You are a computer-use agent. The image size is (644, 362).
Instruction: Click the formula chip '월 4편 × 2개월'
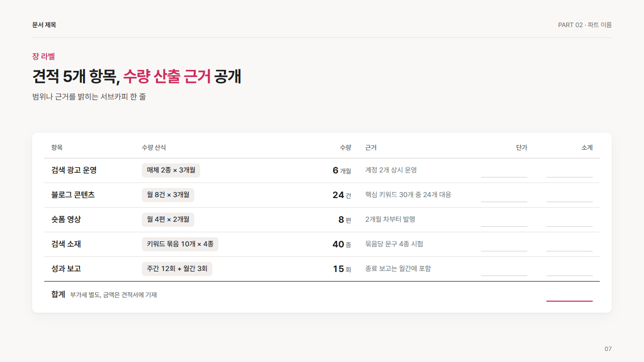(x=168, y=220)
